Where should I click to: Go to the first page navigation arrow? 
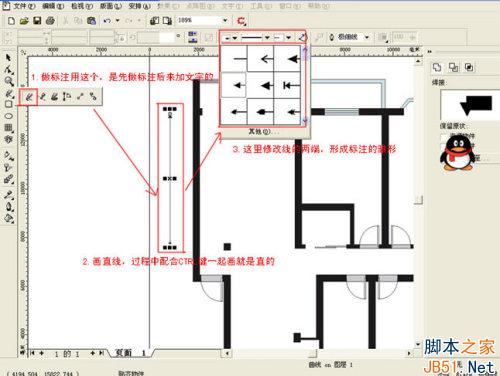pos(33,353)
